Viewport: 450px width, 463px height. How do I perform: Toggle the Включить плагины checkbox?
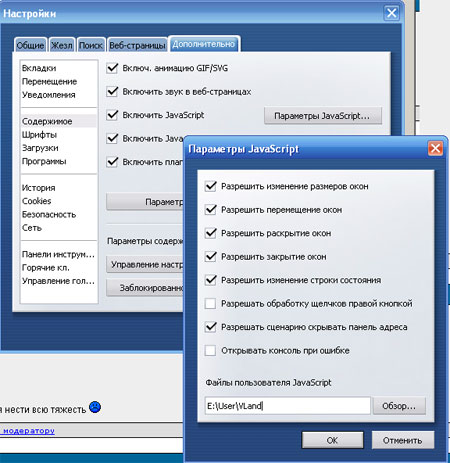112,162
